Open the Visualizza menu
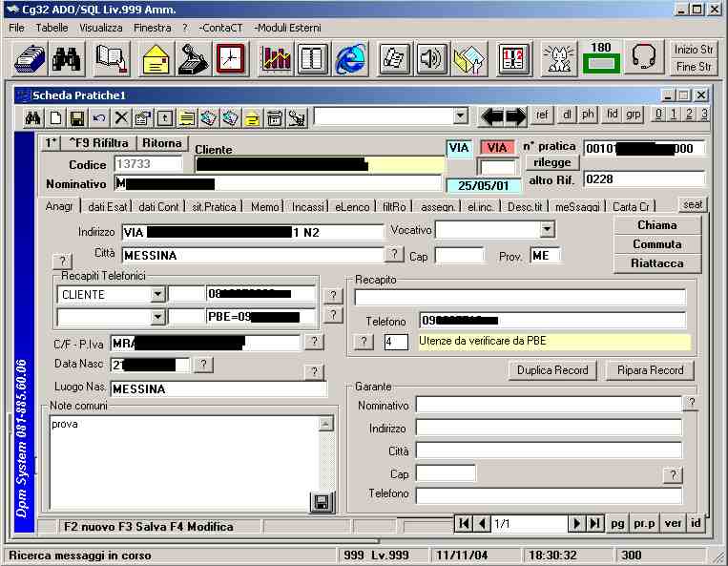 point(100,28)
